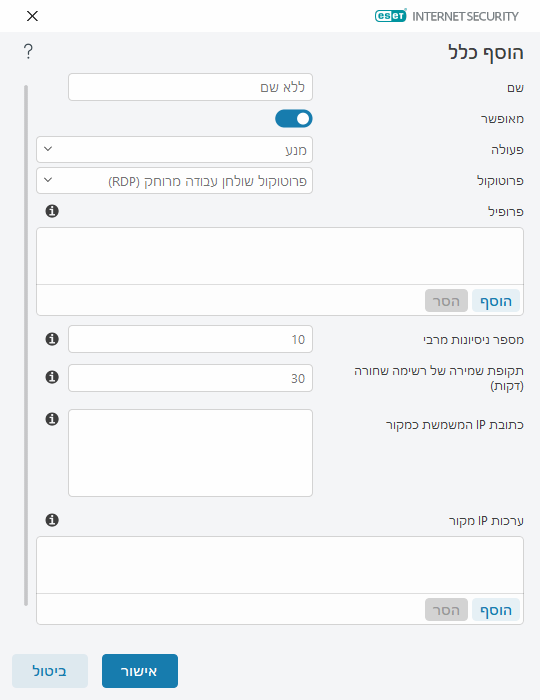Show info icon for פרופיל
This screenshot has width=540, height=700.
tap(52, 211)
